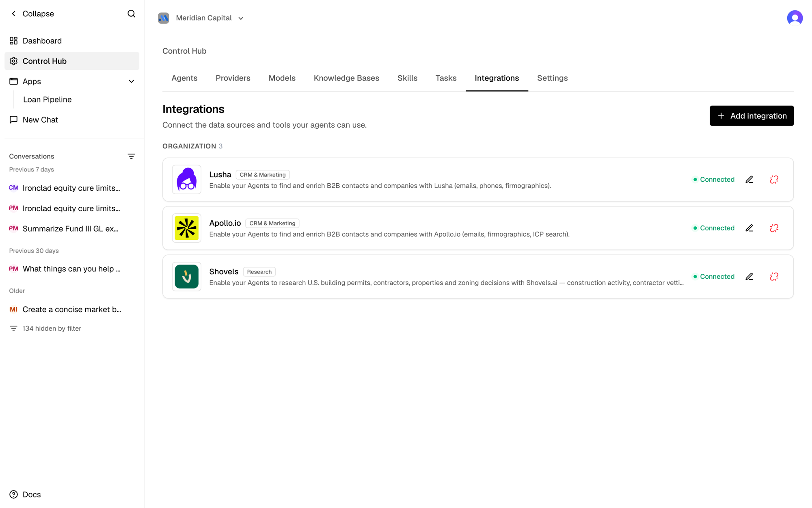Edit the Shovels integration
Screen dimensions: 812x508
pos(749,277)
